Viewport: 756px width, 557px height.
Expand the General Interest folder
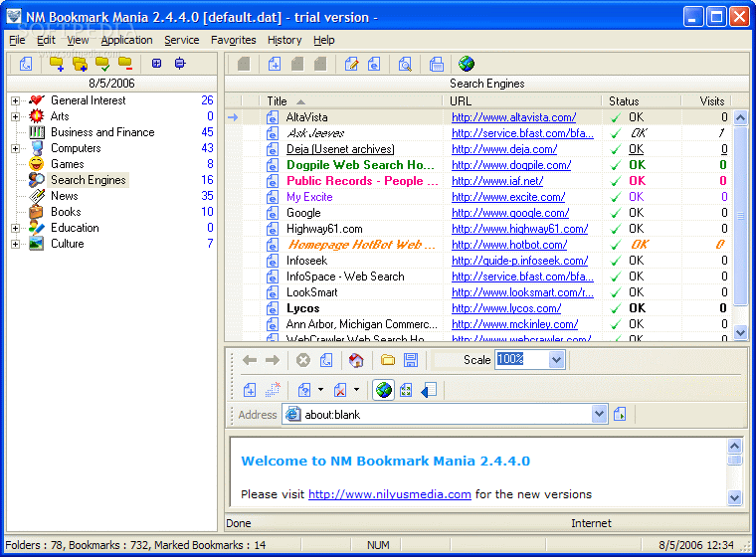(x=16, y=100)
